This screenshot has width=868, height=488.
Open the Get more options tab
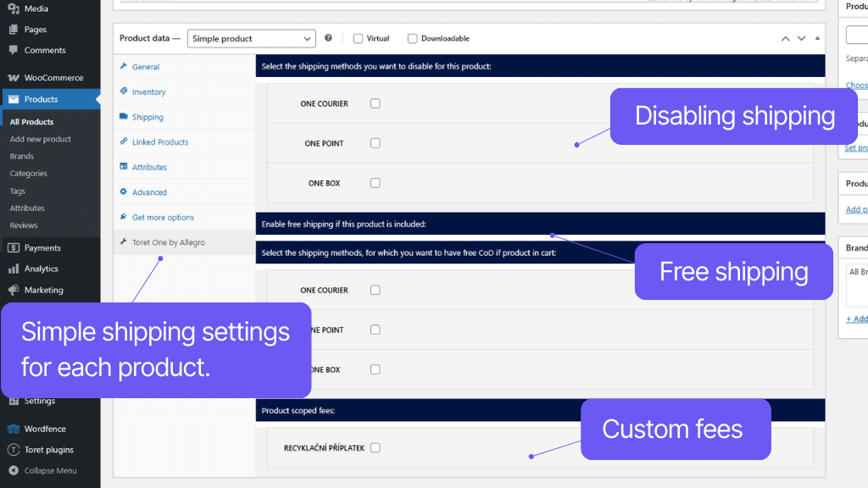[x=184, y=217]
